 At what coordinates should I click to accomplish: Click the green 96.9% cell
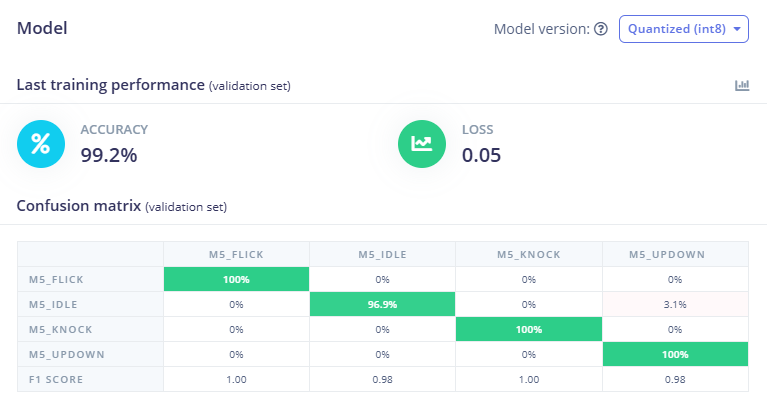pos(383,304)
